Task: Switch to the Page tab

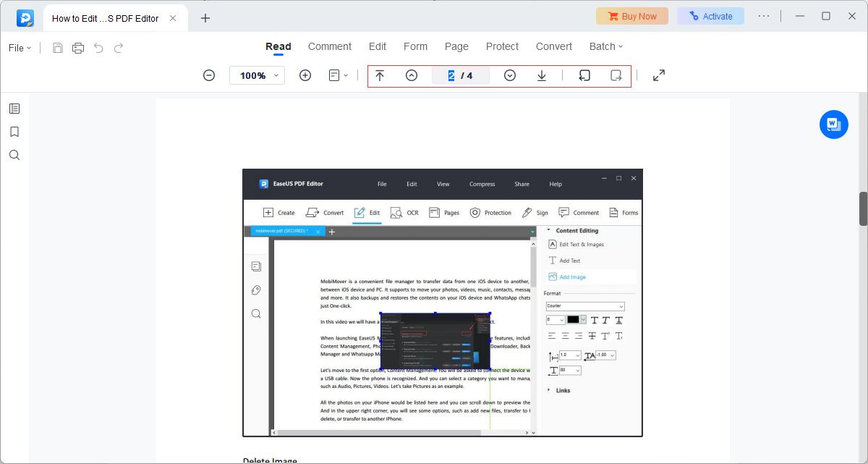Action: [456, 46]
